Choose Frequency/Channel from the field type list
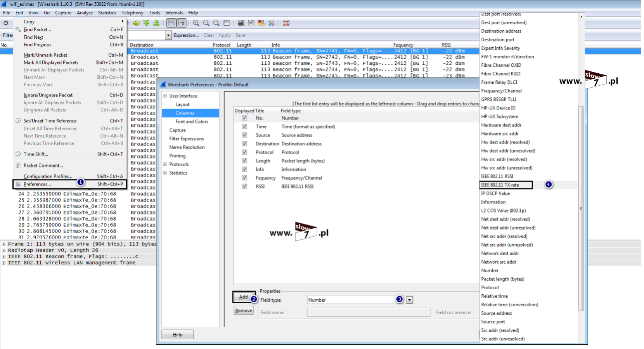644x349 pixels. [x=502, y=91]
